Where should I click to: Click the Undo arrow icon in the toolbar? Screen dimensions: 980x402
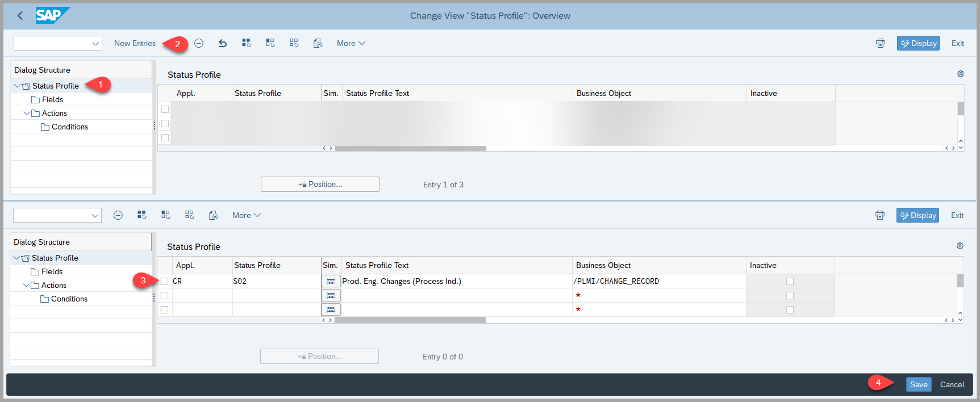pyautogui.click(x=223, y=43)
